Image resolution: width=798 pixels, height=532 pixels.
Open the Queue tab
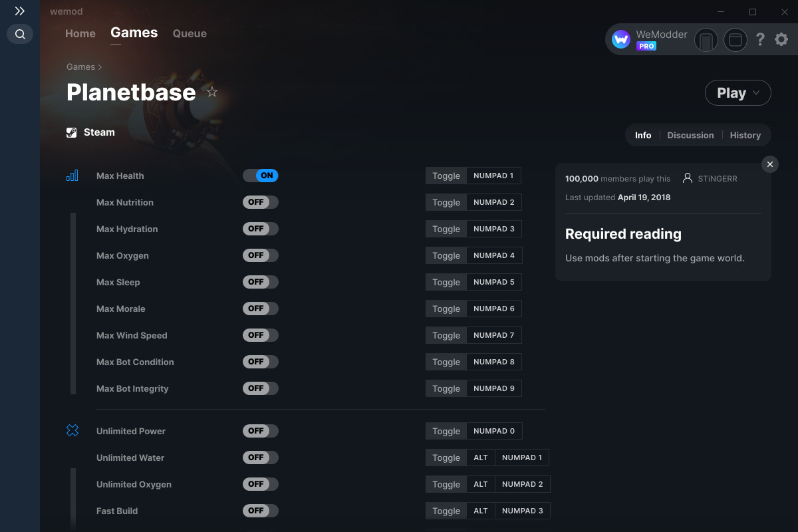coord(190,33)
